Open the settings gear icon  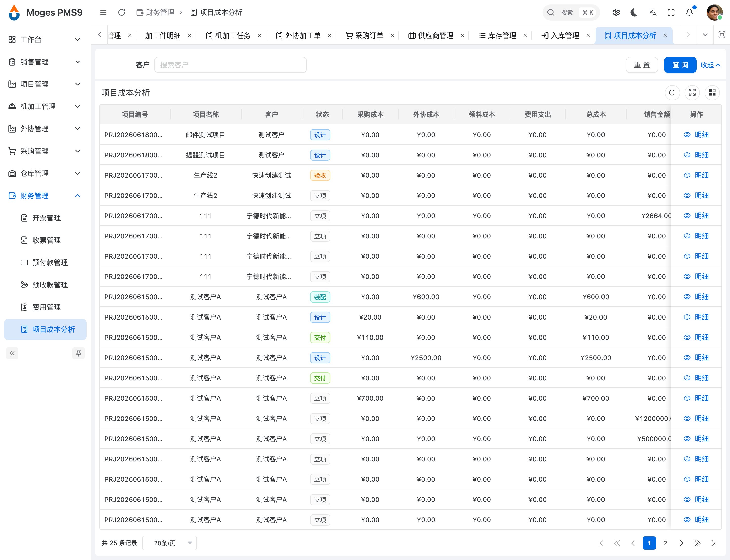click(x=616, y=12)
